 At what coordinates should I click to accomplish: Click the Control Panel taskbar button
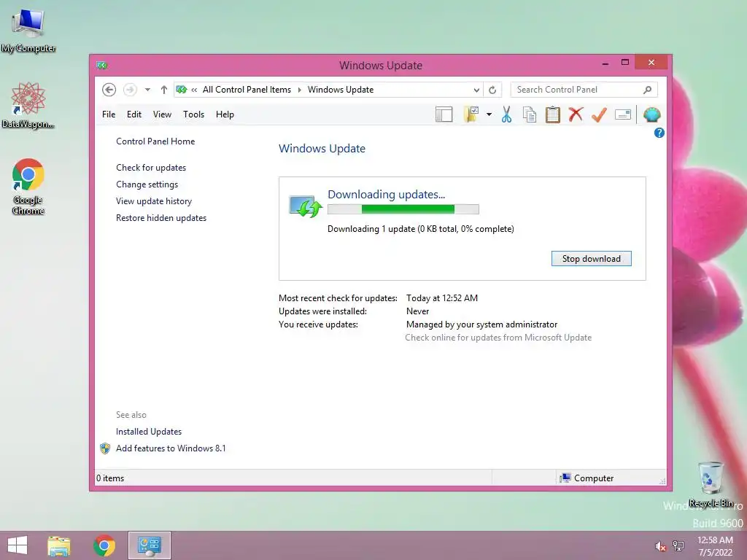[x=149, y=545]
